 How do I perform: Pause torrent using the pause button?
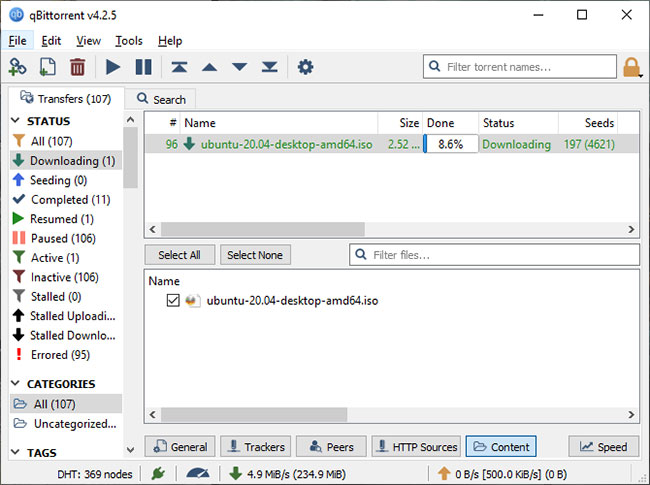[x=143, y=67]
